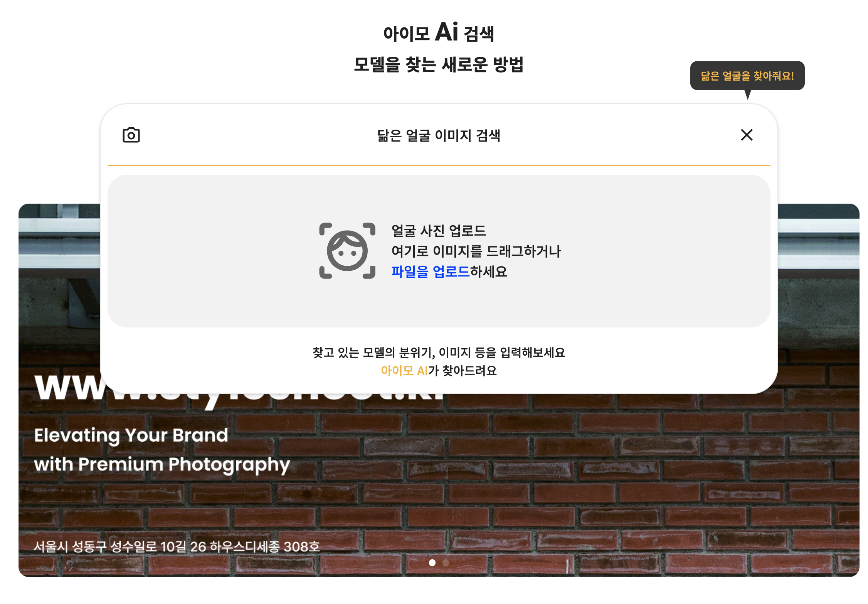Click the 닮은 얼굴 이미지 검색 title
The height and width of the screenshot is (604, 868).
(x=439, y=135)
